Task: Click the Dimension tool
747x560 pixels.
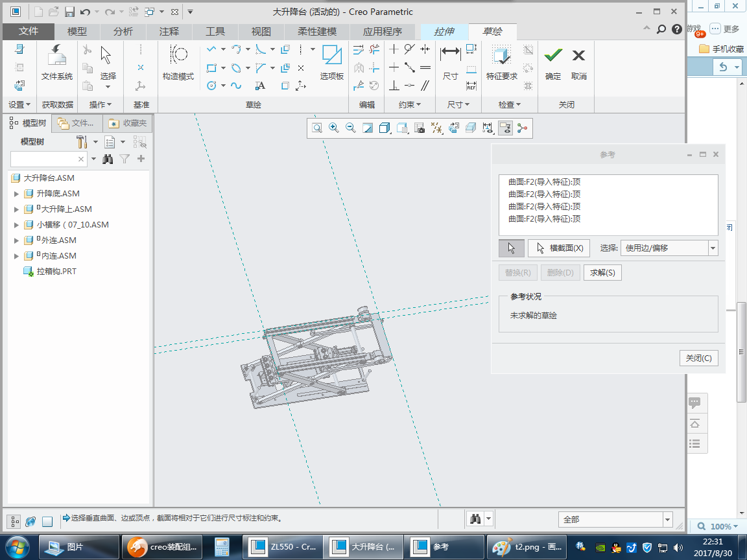Action: click(x=450, y=52)
